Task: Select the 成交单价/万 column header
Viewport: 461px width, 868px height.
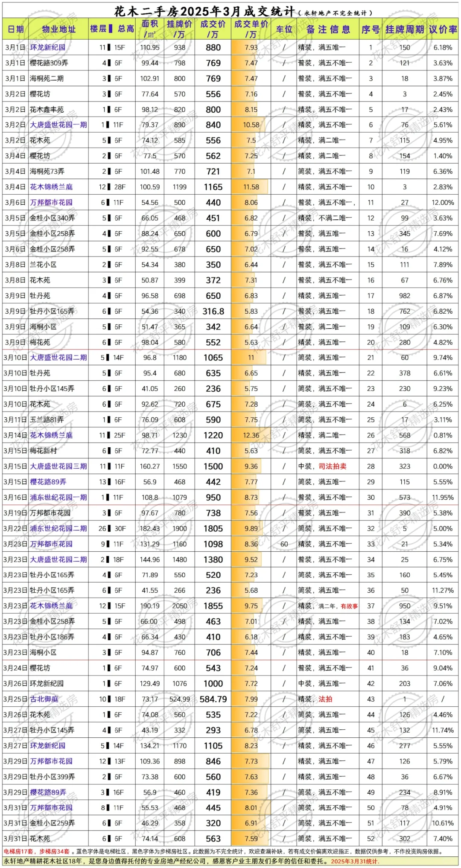Action: 251,29
